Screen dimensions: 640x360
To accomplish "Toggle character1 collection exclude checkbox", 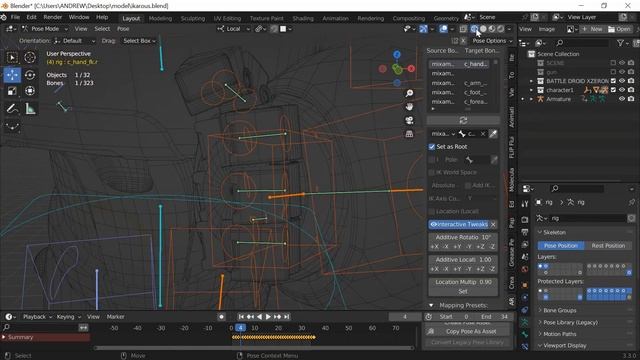I will coord(613,90).
